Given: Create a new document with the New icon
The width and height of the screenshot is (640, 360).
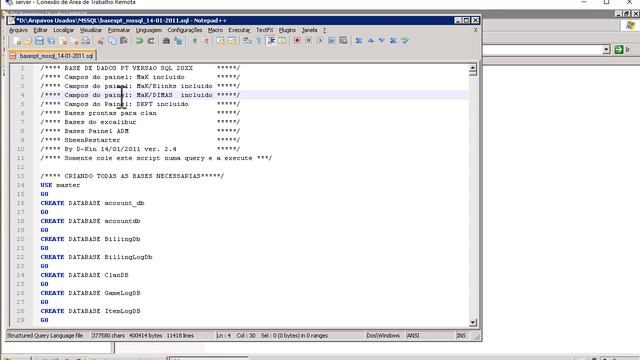Looking at the screenshot, I should pyautogui.click(x=16, y=41).
